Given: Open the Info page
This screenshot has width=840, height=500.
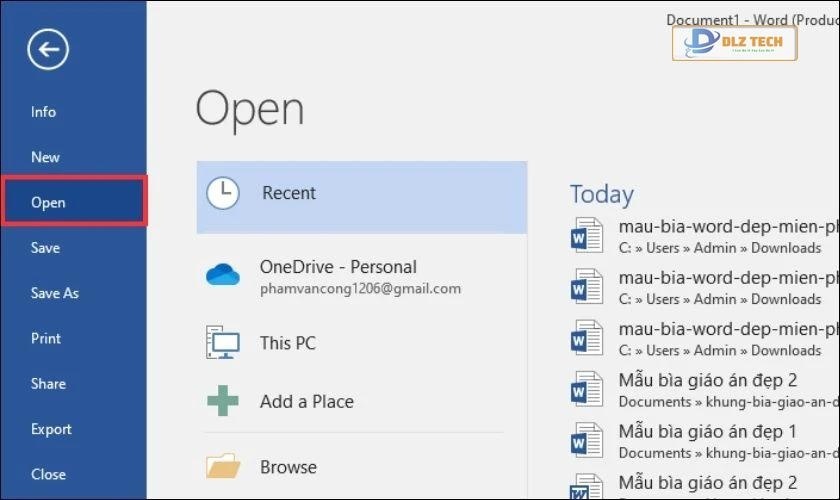Looking at the screenshot, I should coord(43,112).
